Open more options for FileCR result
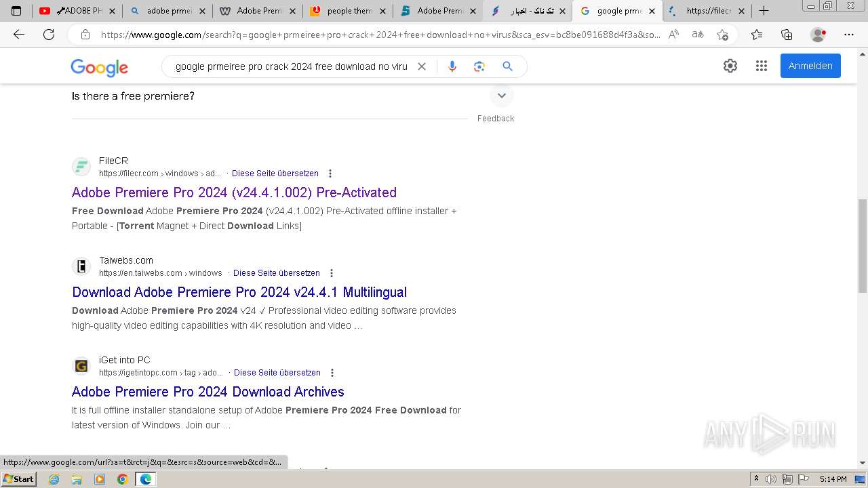 point(330,174)
